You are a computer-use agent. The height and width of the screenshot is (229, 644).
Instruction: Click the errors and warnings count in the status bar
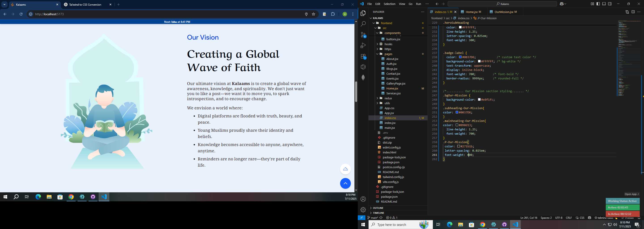tap(392, 218)
